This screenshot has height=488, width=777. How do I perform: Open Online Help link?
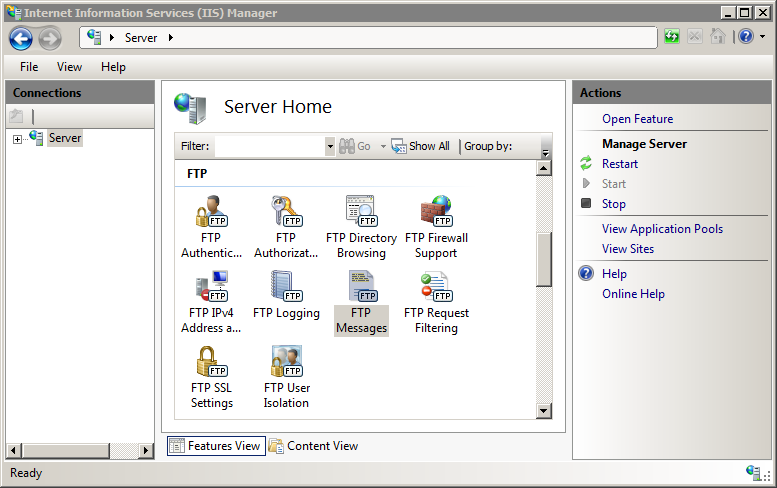pyautogui.click(x=633, y=294)
